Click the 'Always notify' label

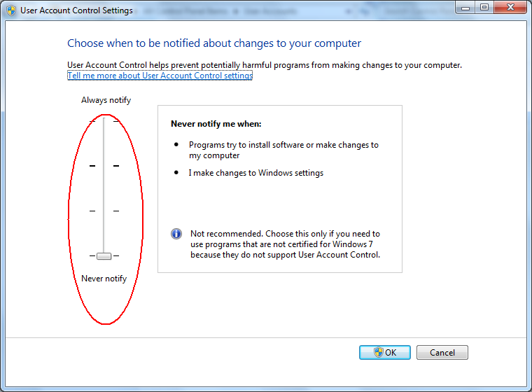coord(106,100)
